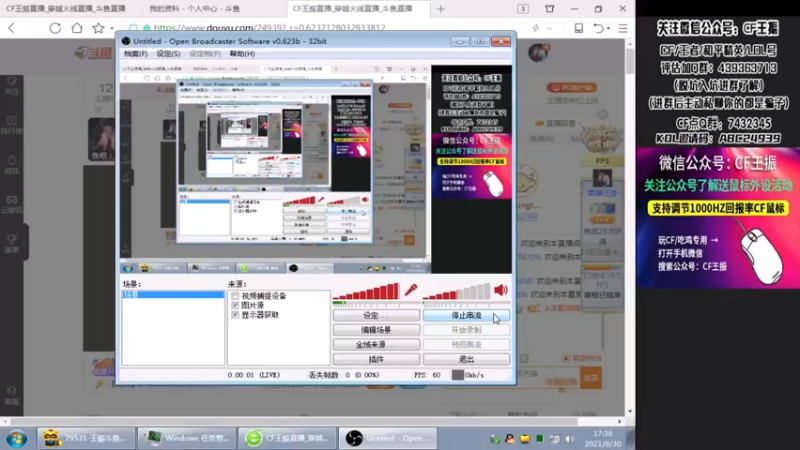Click the browser horizontal scrollbar
The width and height of the screenshot is (800, 450).
point(312,421)
